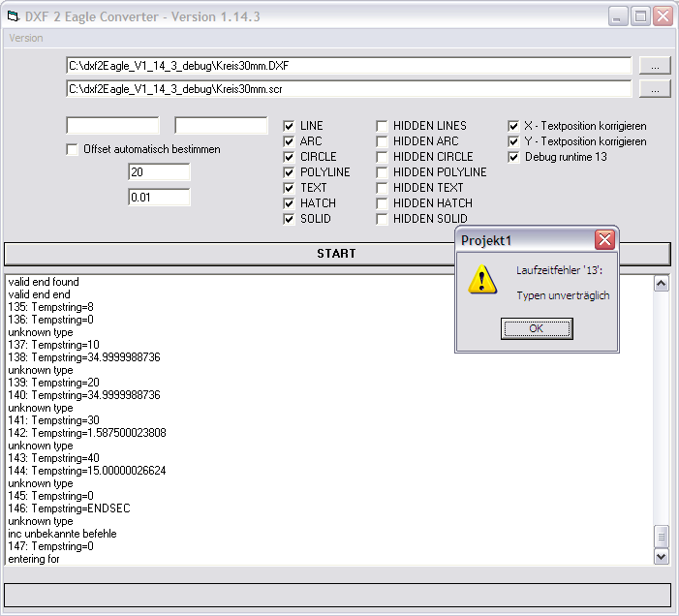Click the second empty offset field
Image resolution: width=679 pixels, height=616 pixels.
point(221,126)
